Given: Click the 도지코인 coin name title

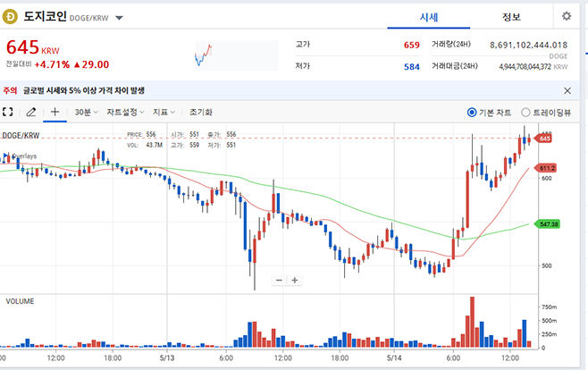Looking at the screenshot, I should [x=45, y=16].
